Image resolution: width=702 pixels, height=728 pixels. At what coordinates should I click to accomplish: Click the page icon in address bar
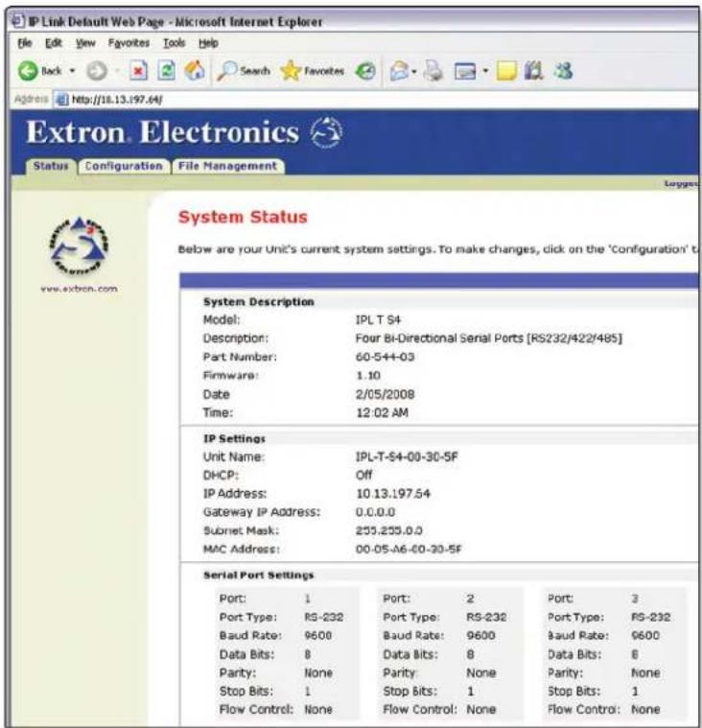pyautogui.click(x=61, y=100)
